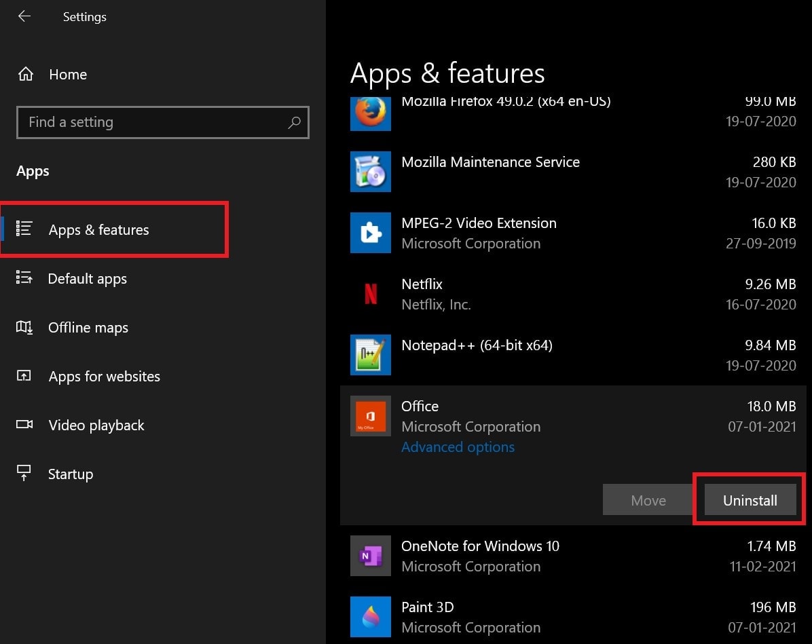The height and width of the screenshot is (644, 812).
Task: Click the Apps & features page heading
Action: click(x=447, y=73)
